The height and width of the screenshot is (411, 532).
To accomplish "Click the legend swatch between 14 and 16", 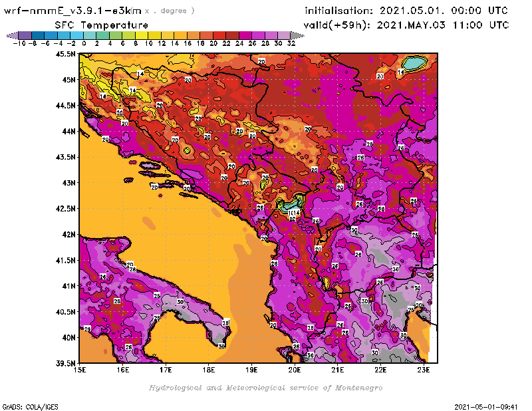I will [x=180, y=35].
